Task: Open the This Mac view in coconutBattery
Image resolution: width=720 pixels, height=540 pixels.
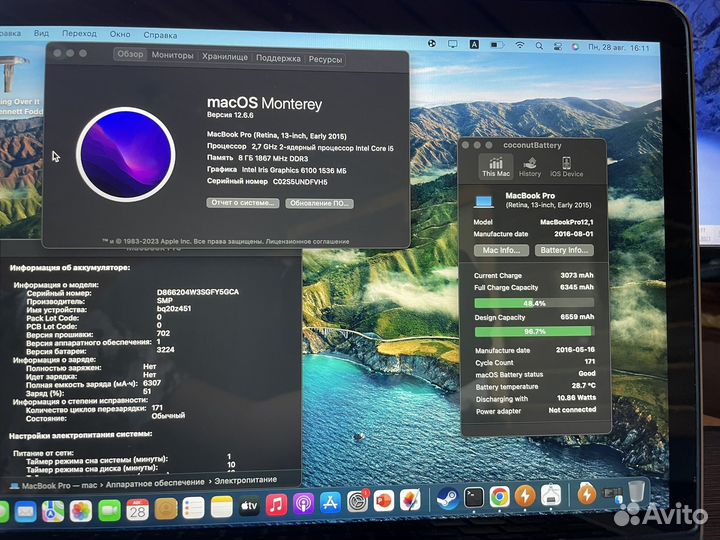Action: (496, 166)
